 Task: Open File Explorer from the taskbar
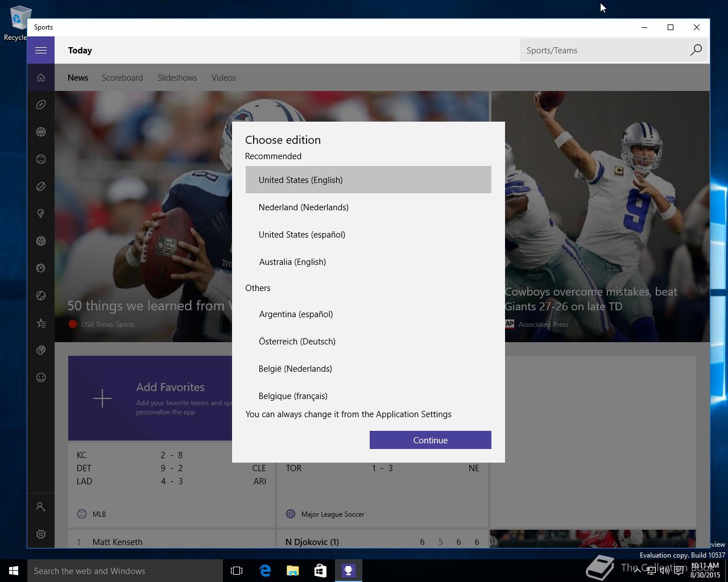pos(292,571)
